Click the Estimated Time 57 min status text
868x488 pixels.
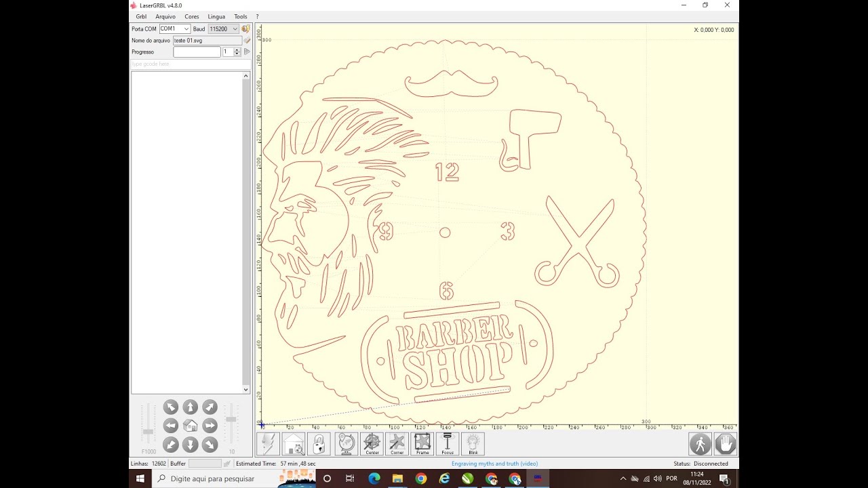(x=276, y=464)
